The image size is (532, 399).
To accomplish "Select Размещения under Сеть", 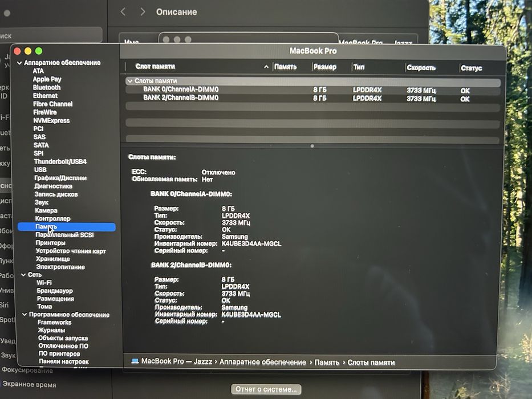I will click(x=55, y=299).
